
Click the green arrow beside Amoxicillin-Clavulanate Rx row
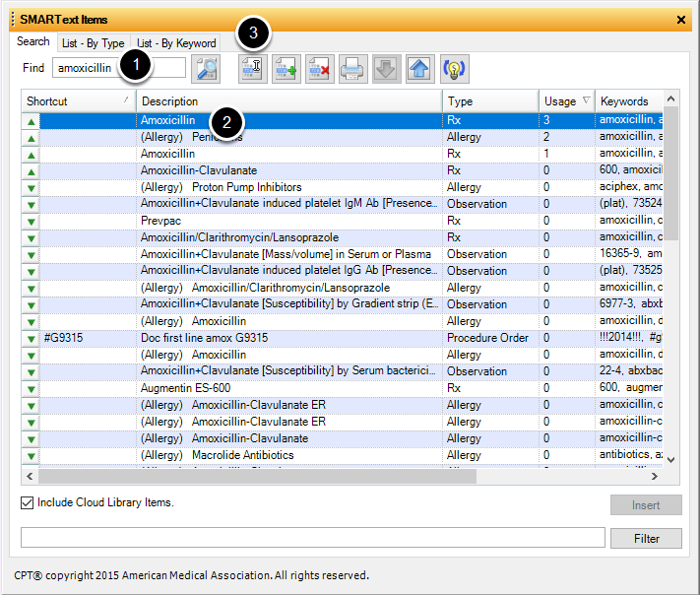32,171
